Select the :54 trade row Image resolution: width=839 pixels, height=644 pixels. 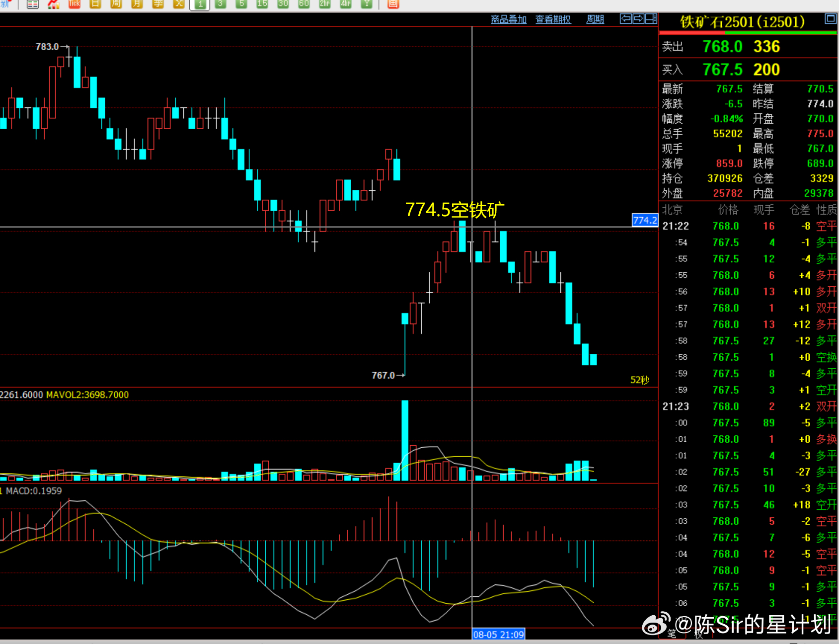(x=748, y=242)
